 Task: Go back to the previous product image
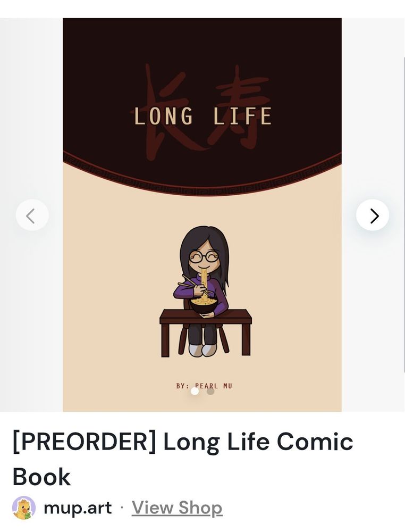click(x=32, y=215)
